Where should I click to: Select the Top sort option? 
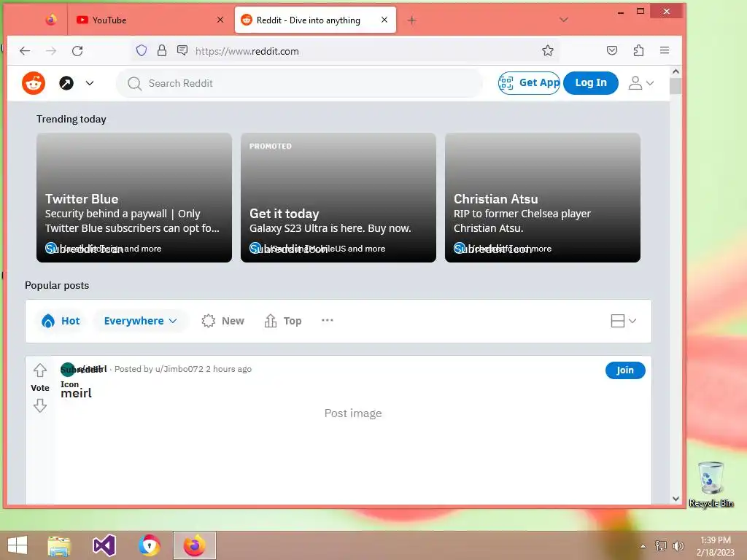[283, 321]
